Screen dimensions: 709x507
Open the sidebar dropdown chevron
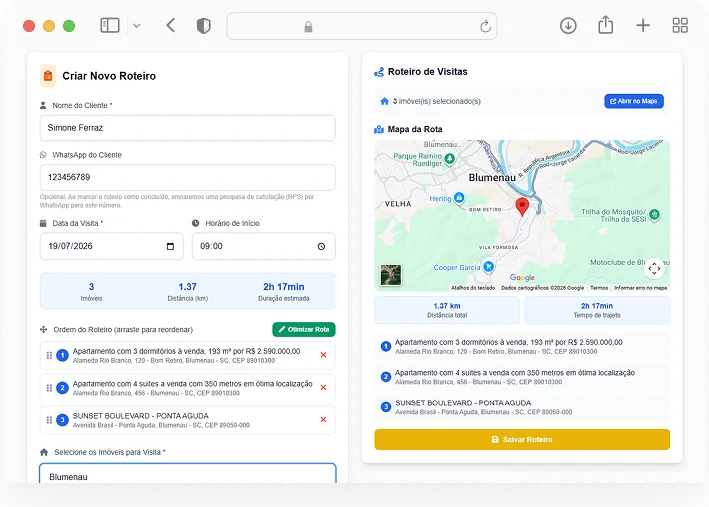point(137,26)
